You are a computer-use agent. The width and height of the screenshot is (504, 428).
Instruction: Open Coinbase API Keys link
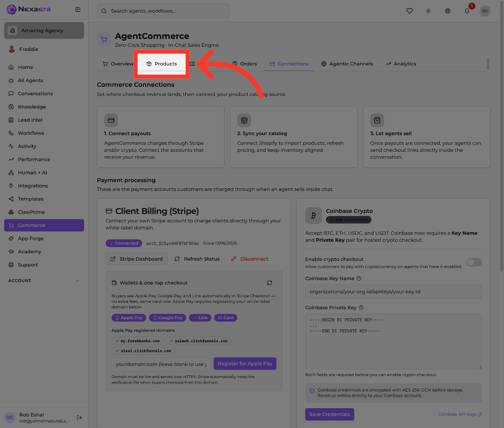460,415
